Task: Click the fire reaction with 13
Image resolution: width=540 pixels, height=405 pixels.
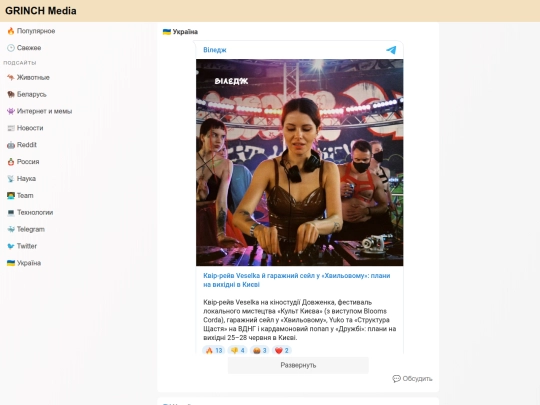Action: pos(214,350)
